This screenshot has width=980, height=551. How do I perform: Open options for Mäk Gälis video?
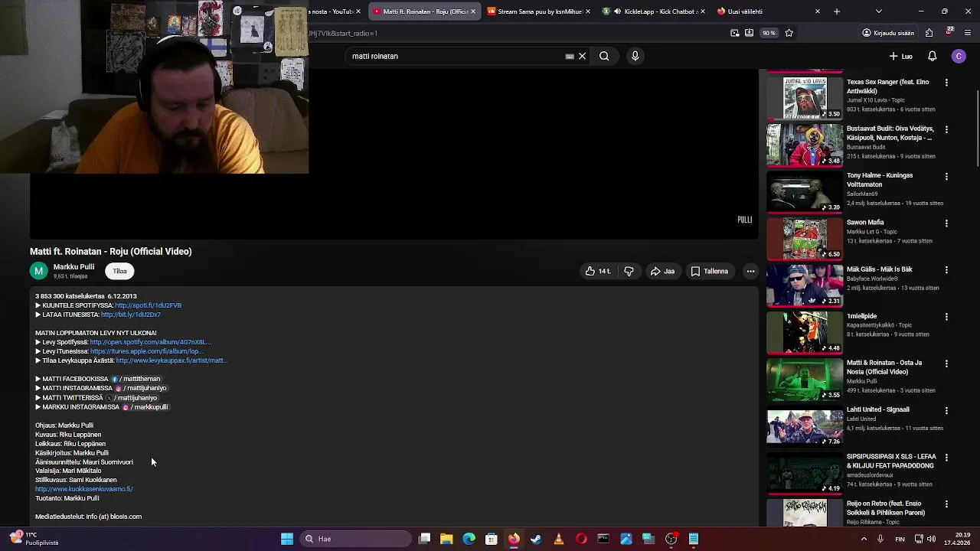point(946,270)
